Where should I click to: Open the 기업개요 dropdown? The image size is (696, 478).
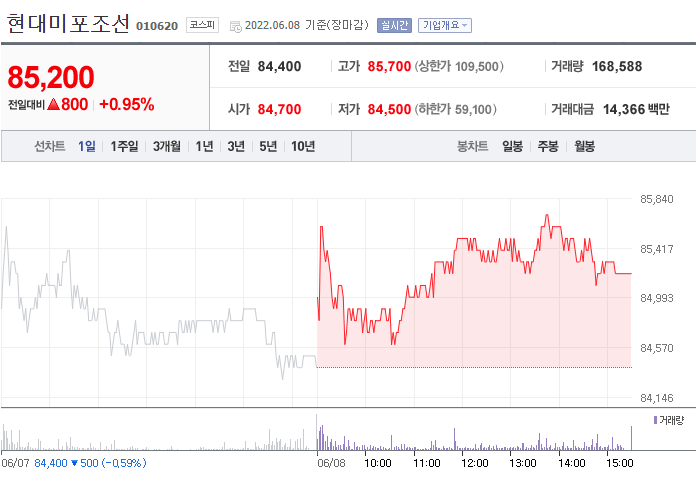pos(445,25)
